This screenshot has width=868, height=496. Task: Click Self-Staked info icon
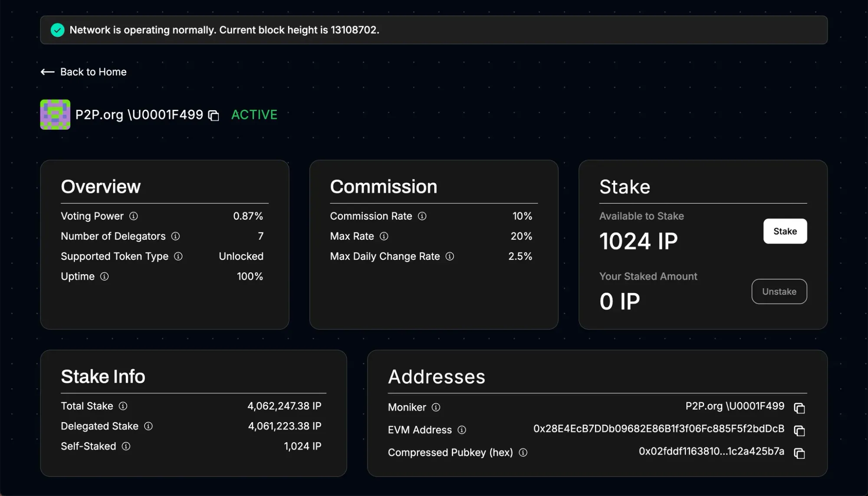click(x=126, y=446)
